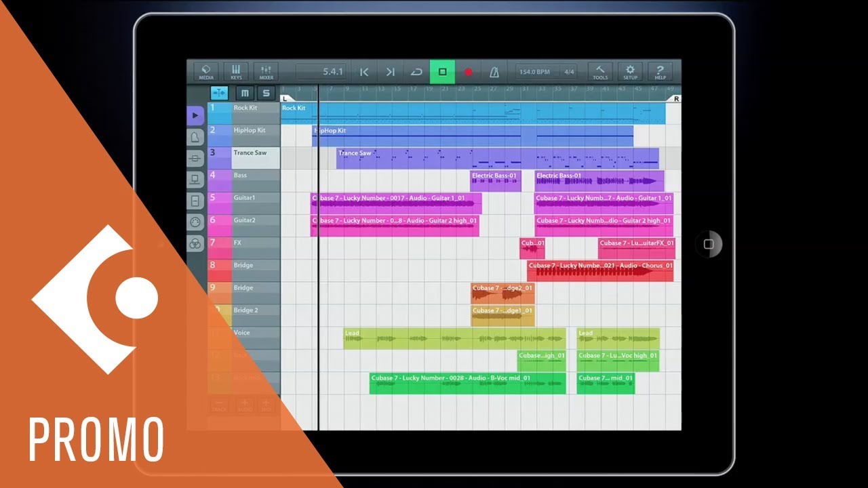Select the 'Cubase...igh_01' clip
Screen dimensions: 868x488
click(541, 361)
